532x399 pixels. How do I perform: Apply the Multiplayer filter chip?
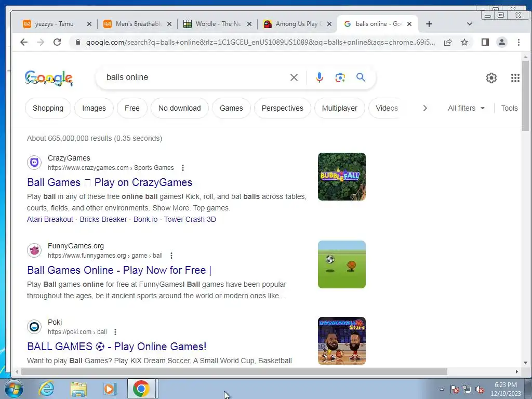point(340,108)
